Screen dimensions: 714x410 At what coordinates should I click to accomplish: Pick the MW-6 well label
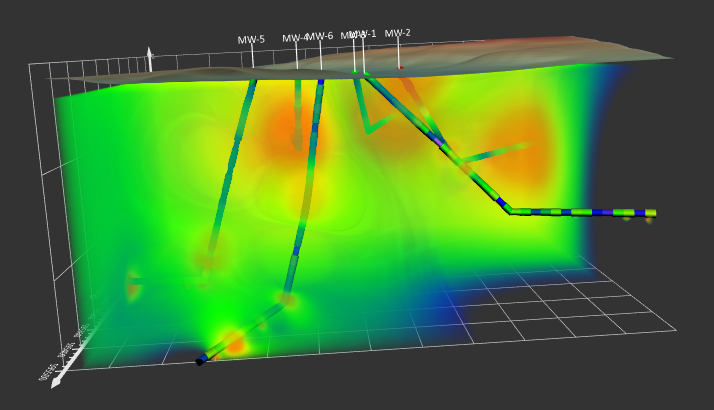click(320, 37)
